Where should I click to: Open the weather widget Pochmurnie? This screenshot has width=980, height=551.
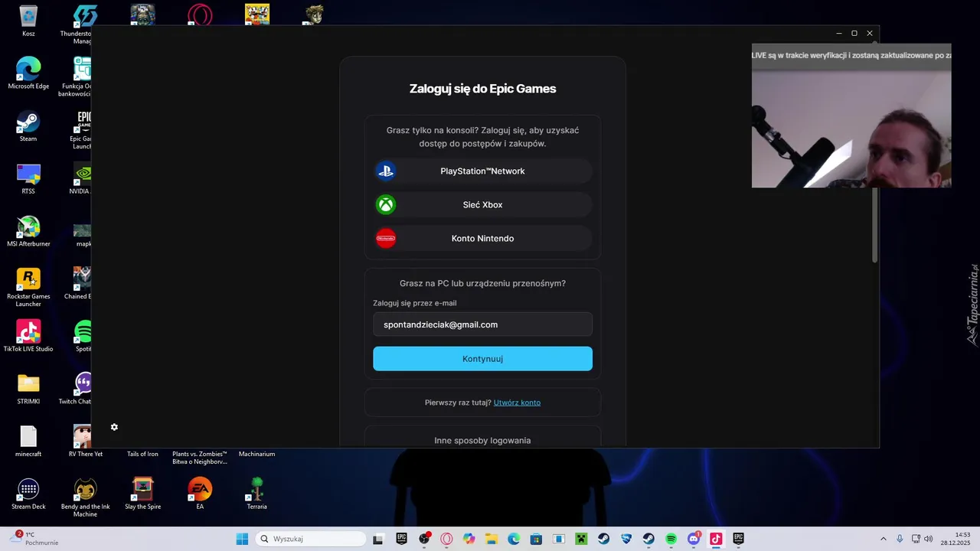pos(35,539)
